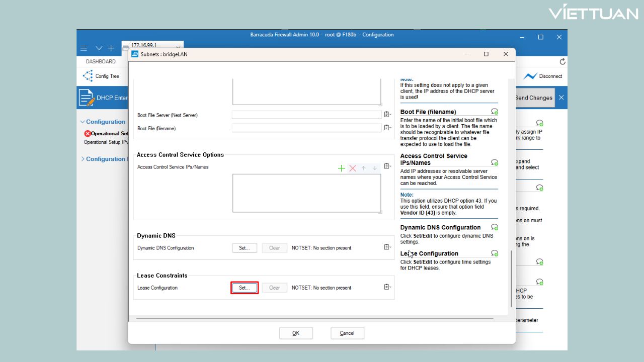This screenshot has height=362, width=644.
Task: Open options dropdown beside Lease Configuration row
Action: 387,287
